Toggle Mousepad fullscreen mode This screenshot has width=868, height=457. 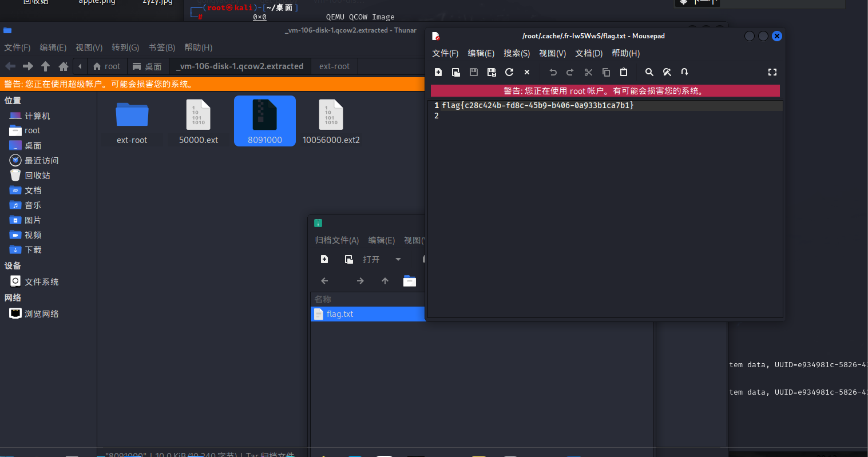coord(772,72)
